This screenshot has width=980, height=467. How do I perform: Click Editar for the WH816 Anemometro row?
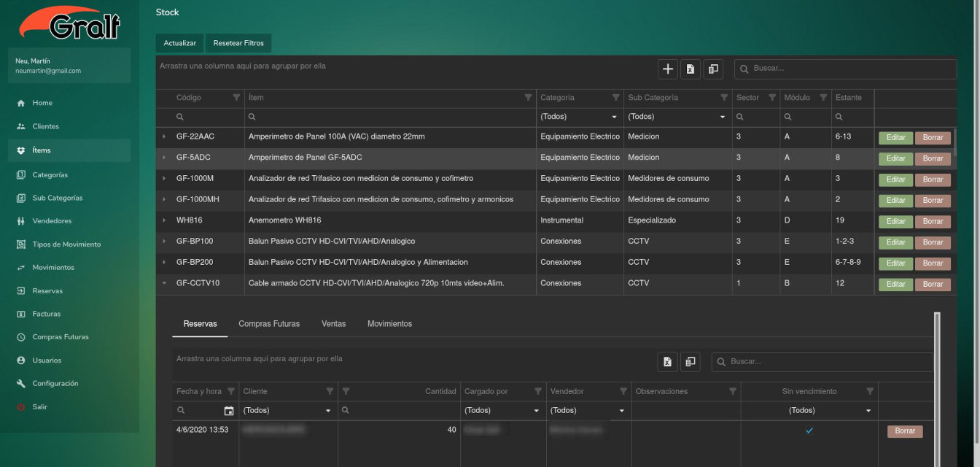[x=895, y=221]
